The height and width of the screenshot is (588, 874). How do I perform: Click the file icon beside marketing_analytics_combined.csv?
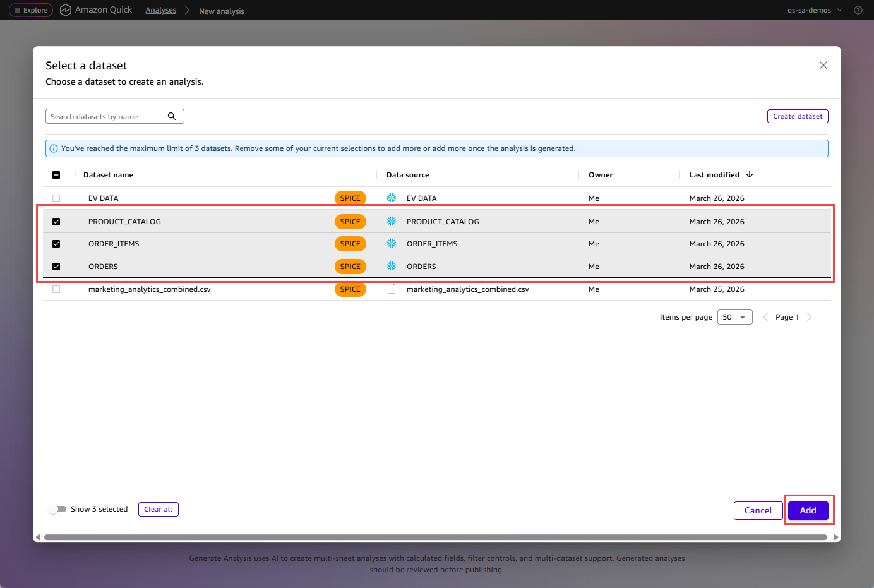[391, 289]
